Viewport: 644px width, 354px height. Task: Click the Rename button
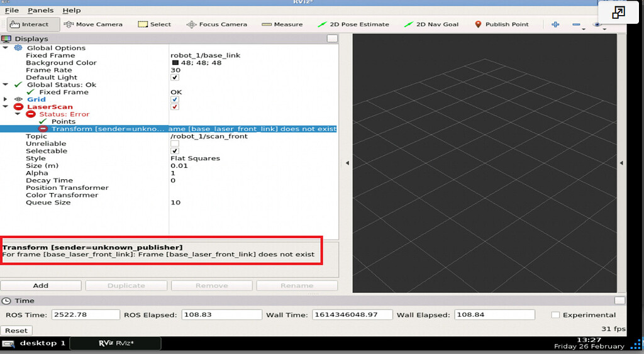pyautogui.click(x=297, y=285)
